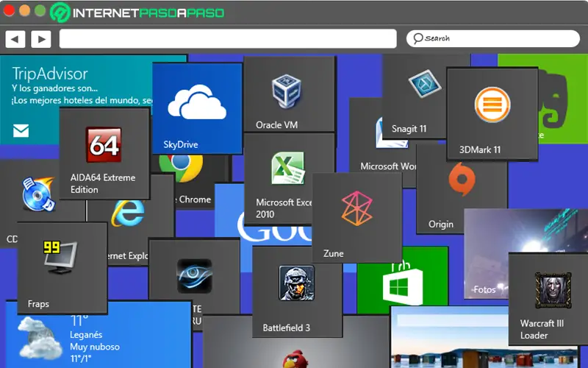Launch Battlefield 3 soldier icon
This screenshot has height=368, width=588.
coord(297,283)
